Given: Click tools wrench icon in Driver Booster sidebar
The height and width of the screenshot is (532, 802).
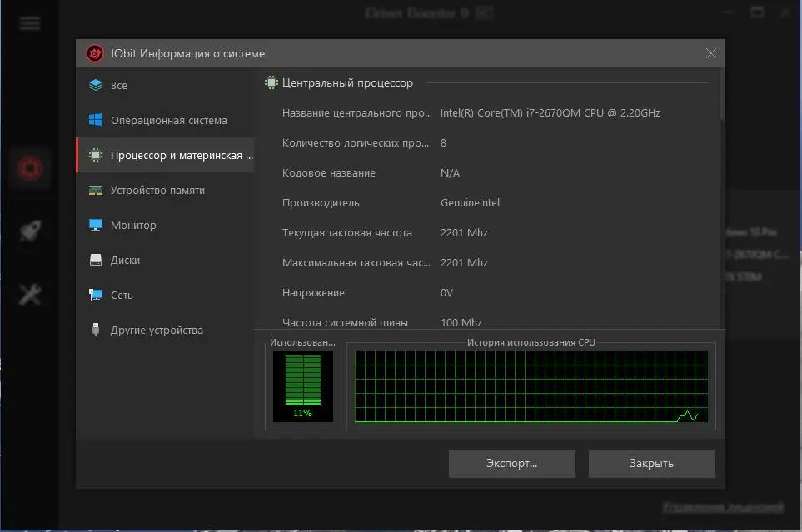Looking at the screenshot, I should 30,295.
